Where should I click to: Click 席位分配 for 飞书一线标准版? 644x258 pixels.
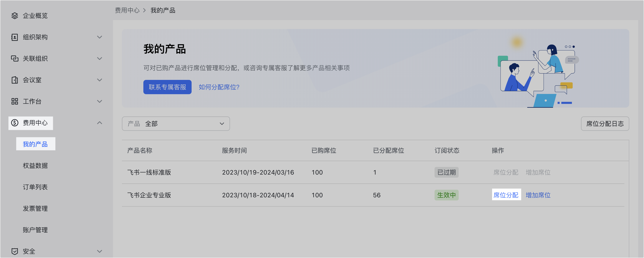point(506,172)
